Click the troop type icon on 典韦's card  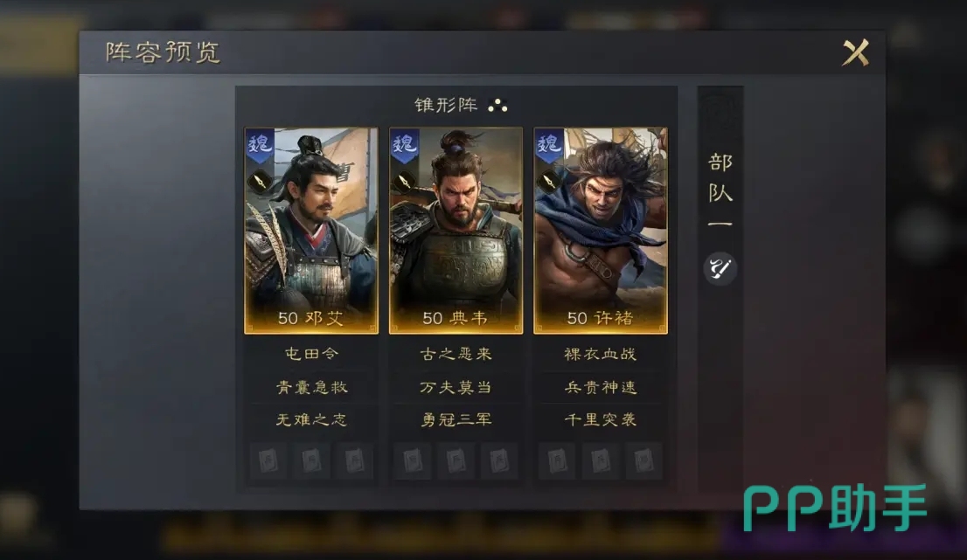(x=404, y=182)
